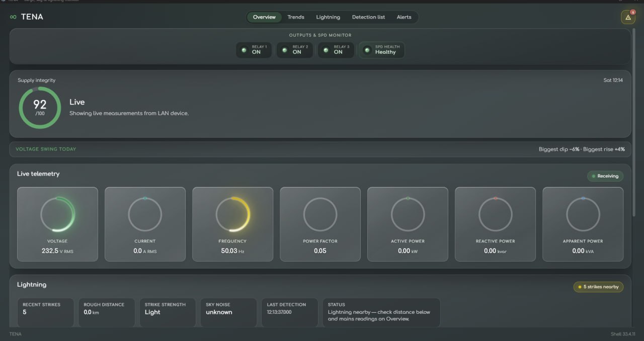Open the Apparent Power telemetry card
This screenshot has height=341, width=644.
(583, 224)
